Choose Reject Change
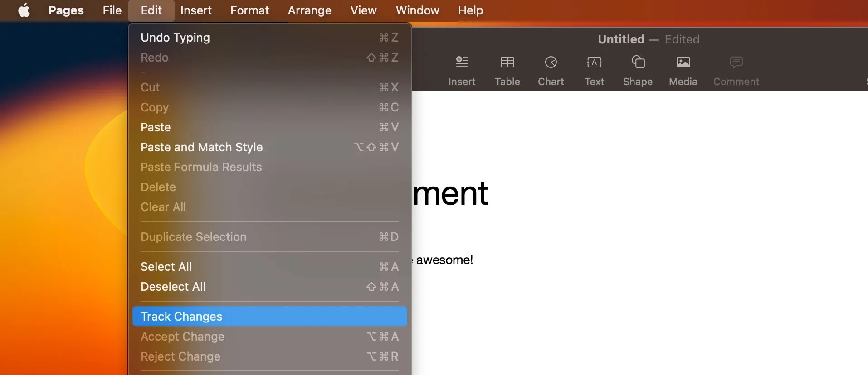Screen dimensions: 868x375 tap(270, 356)
